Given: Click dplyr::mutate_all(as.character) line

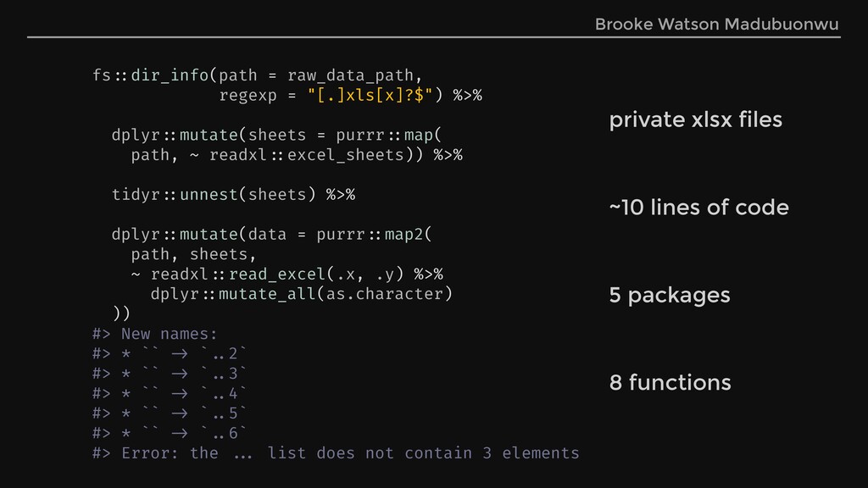Looking at the screenshot, I should tap(302, 294).
